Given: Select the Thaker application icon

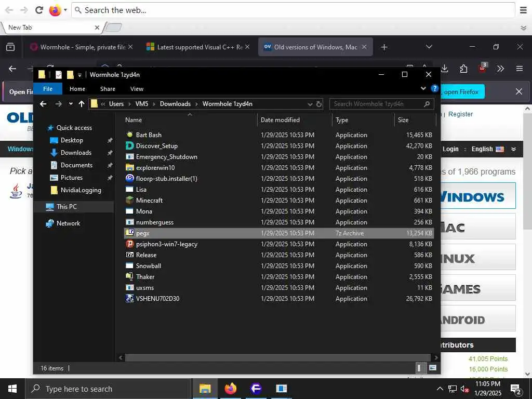Looking at the screenshot, I should tap(129, 276).
